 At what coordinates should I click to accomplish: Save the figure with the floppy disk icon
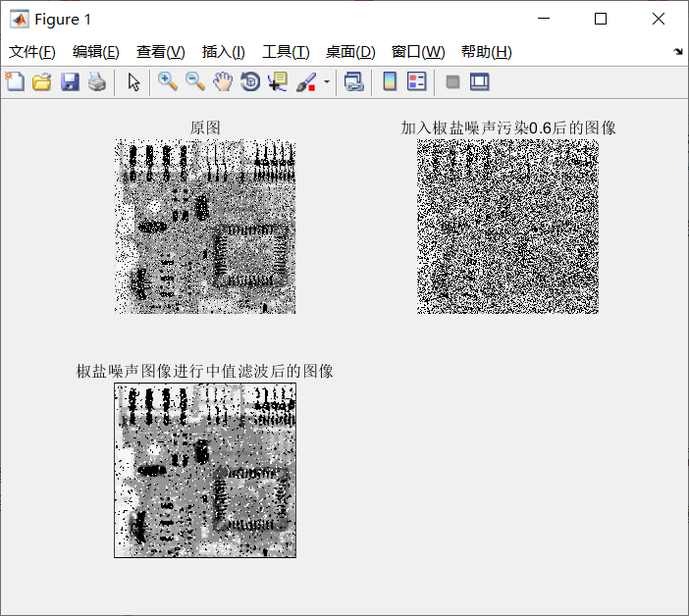[70, 82]
